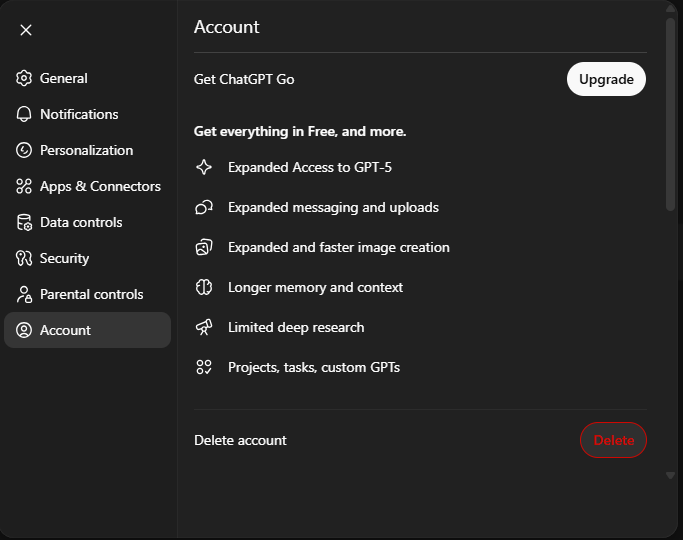Click the Notifications bell icon
The height and width of the screenshot is (540, 683).
[x=24, y=114]
